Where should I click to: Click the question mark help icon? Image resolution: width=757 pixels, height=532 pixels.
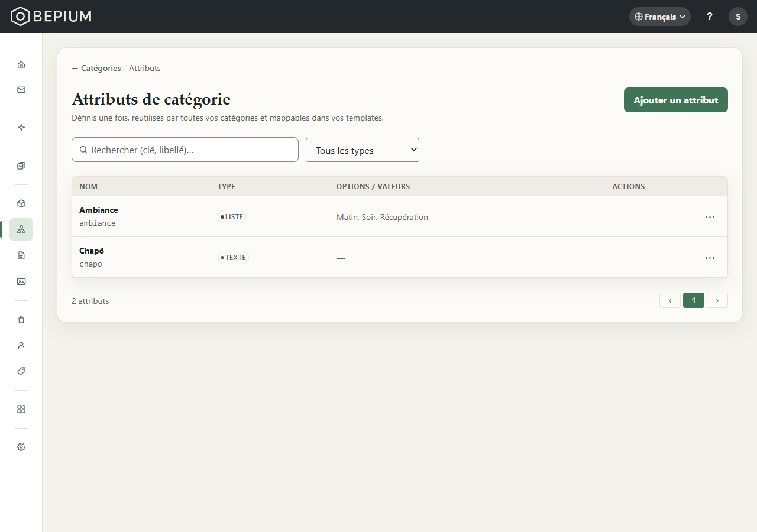tap(710, 17)
